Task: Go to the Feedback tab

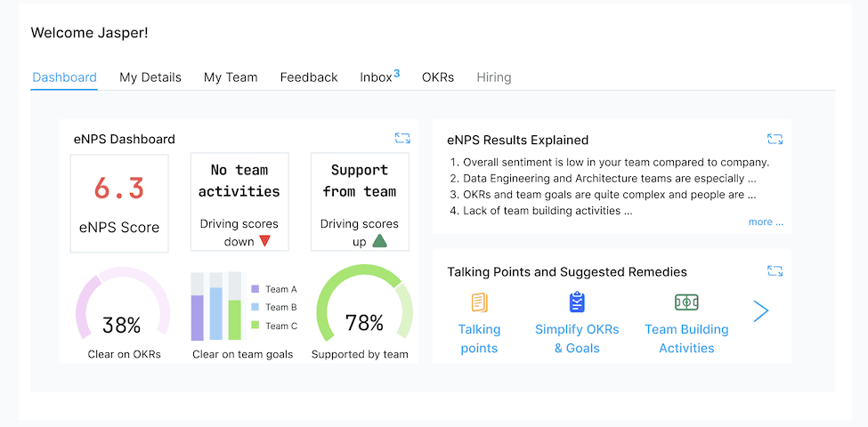Action: 309,77
